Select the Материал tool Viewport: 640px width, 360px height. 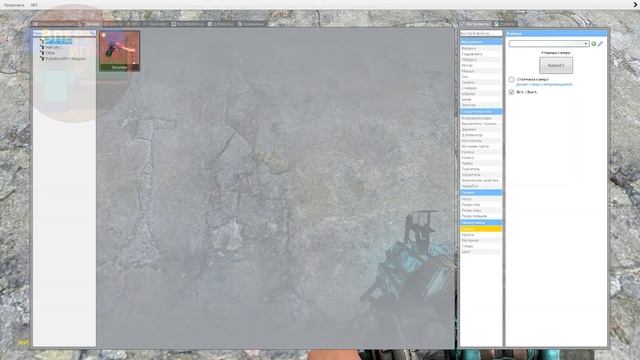coord(481,240)
